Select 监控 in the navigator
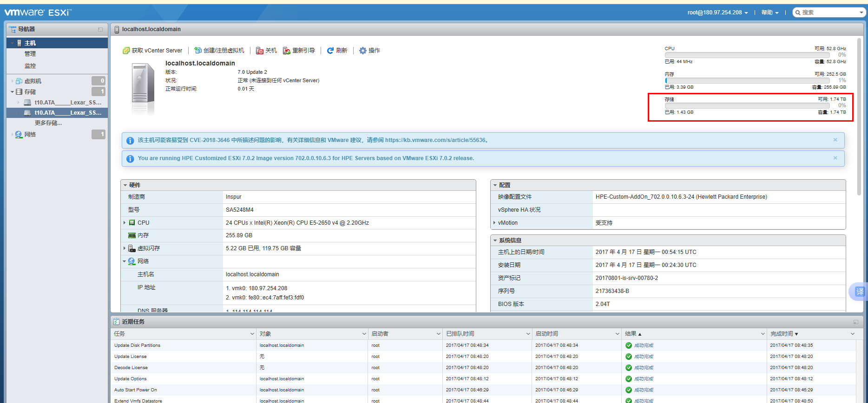868x403 pixels. [x=30, y=66]
